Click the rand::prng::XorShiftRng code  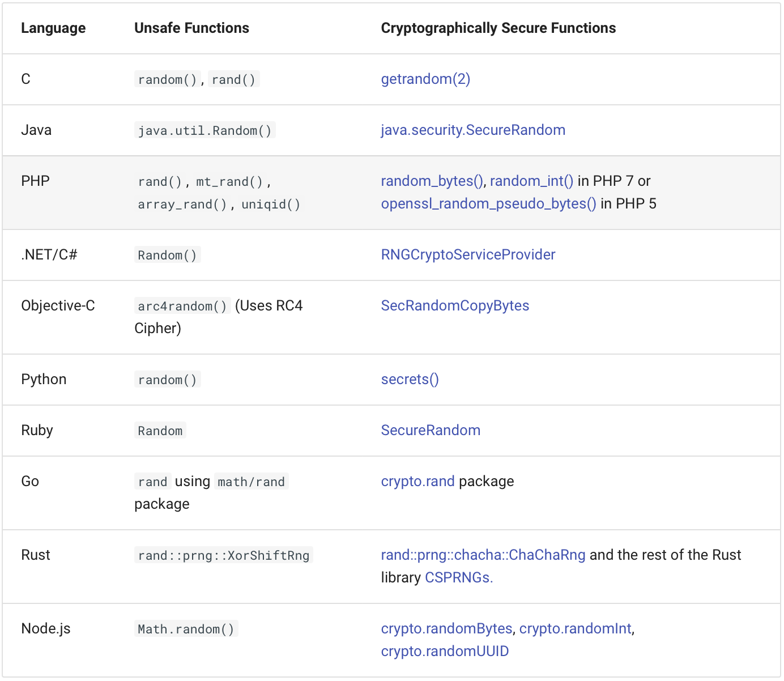(x=224, y=555)
